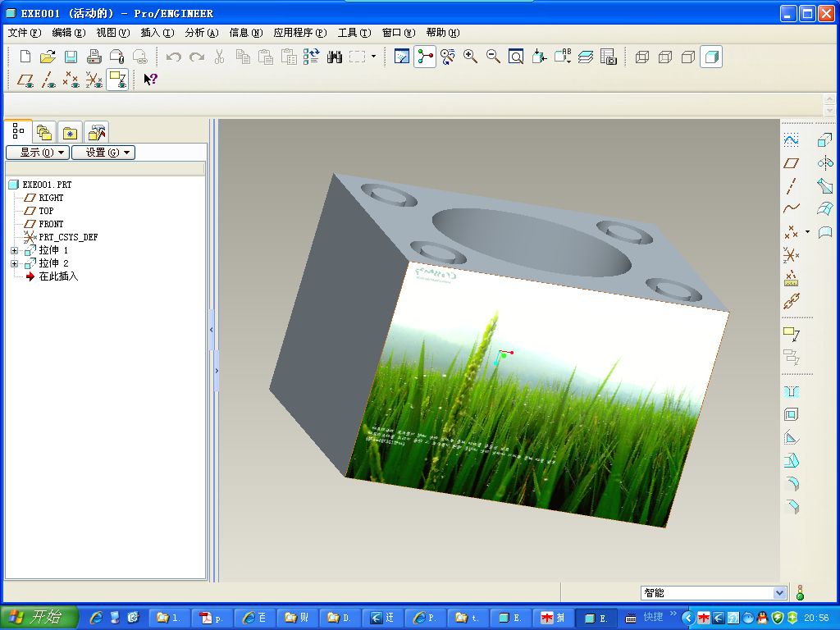
Task: Click the binoculars search tool icon
Action: 335,57
